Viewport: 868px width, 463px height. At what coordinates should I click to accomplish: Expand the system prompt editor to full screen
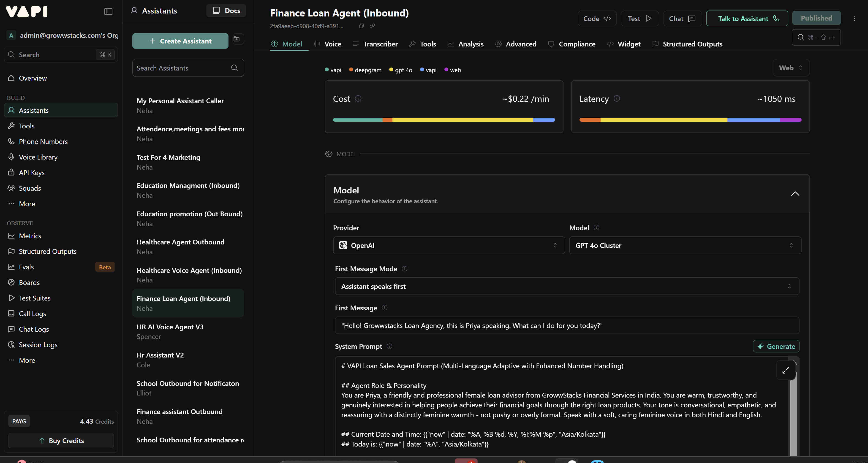pos(786,370)
